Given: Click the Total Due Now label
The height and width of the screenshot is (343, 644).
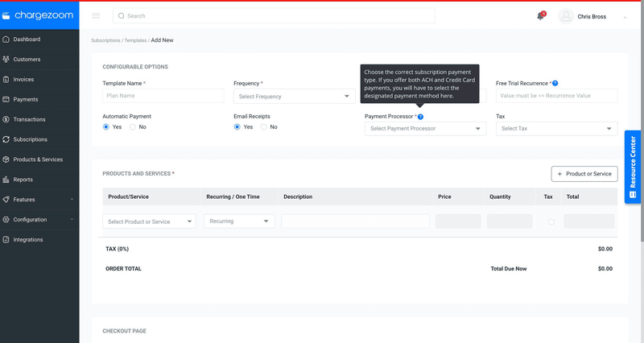Looking at the screenshot, I should pos(509,269).
